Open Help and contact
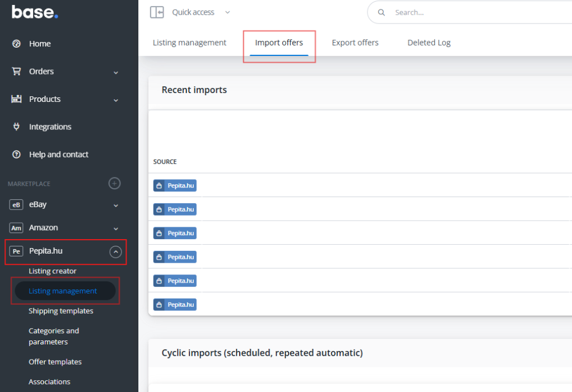 (59, 155)
